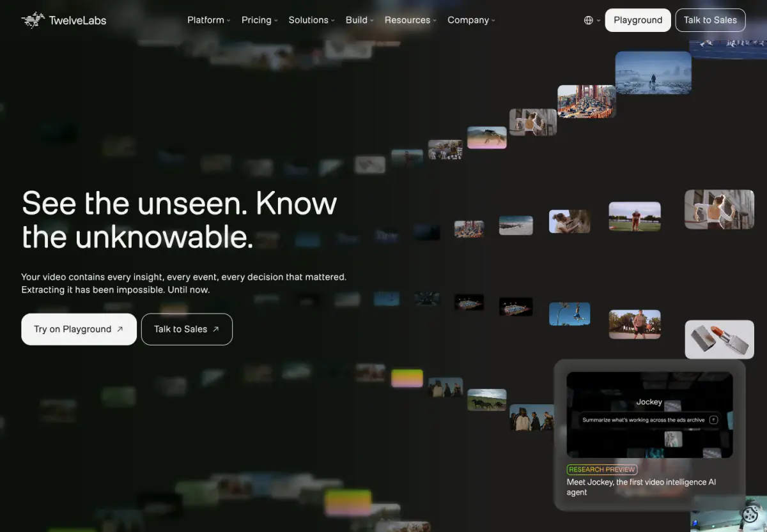The height and width of the screenshot is (532, 767).
Task: Select the basketball dunk against sky thumbnail
Action: click(x=569, y=314)
